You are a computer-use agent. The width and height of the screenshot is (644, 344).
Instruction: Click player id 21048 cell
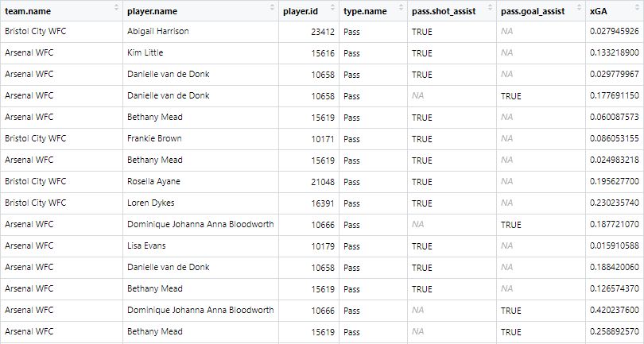pyautogui.click(x=308, y=182)
